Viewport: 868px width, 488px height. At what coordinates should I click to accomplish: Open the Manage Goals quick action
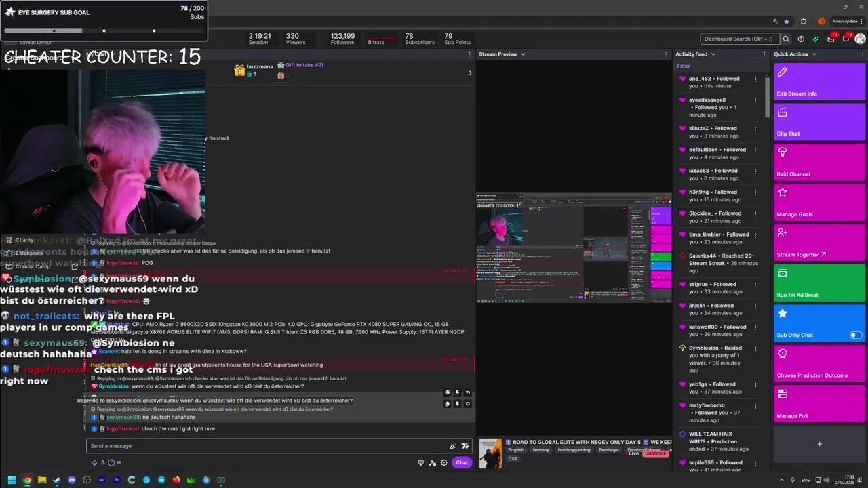coord(819,203)
